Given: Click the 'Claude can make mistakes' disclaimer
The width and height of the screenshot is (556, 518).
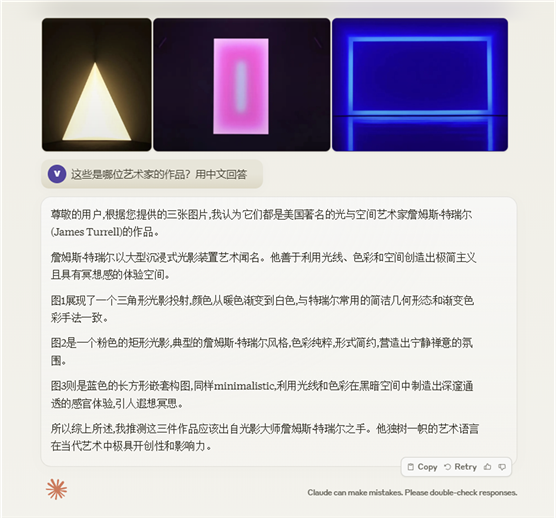Looking at the screenshot, I should [412, 492].
